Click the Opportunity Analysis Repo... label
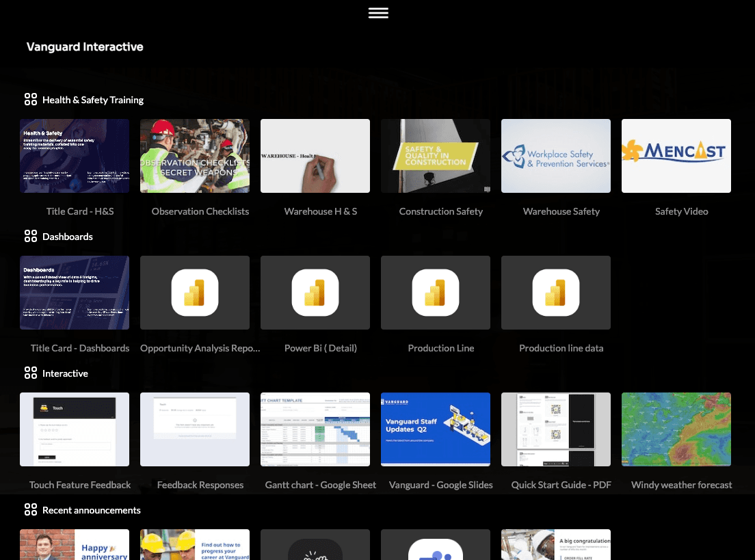 200,348
